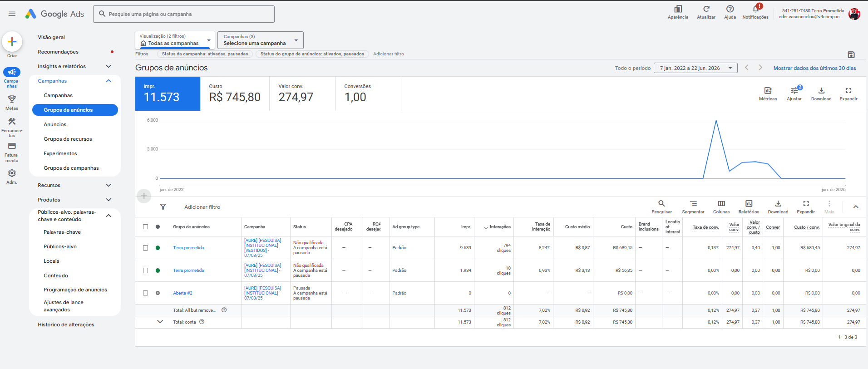This screenshot has width=868, height=369.
Task: Open Faturamento card icon
Action: coord(12,146)
